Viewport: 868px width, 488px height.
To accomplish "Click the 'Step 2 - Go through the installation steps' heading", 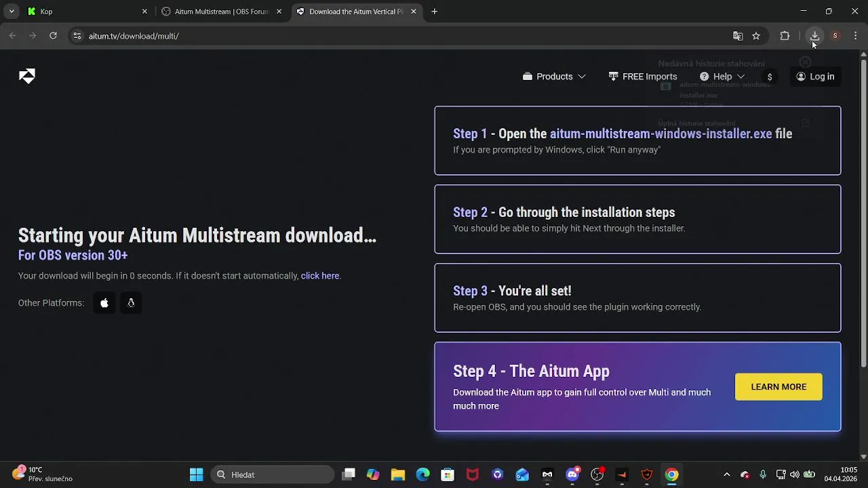I will click(x=564, y=213).
